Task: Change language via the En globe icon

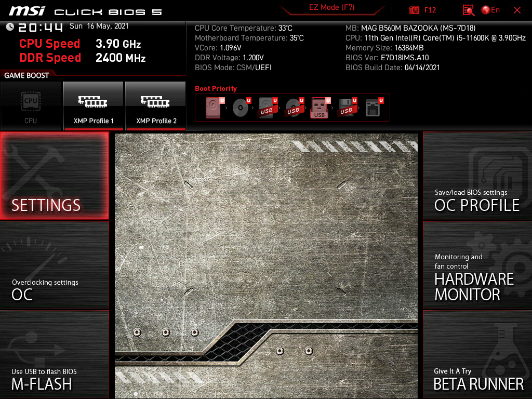Action: click(490, 10)
